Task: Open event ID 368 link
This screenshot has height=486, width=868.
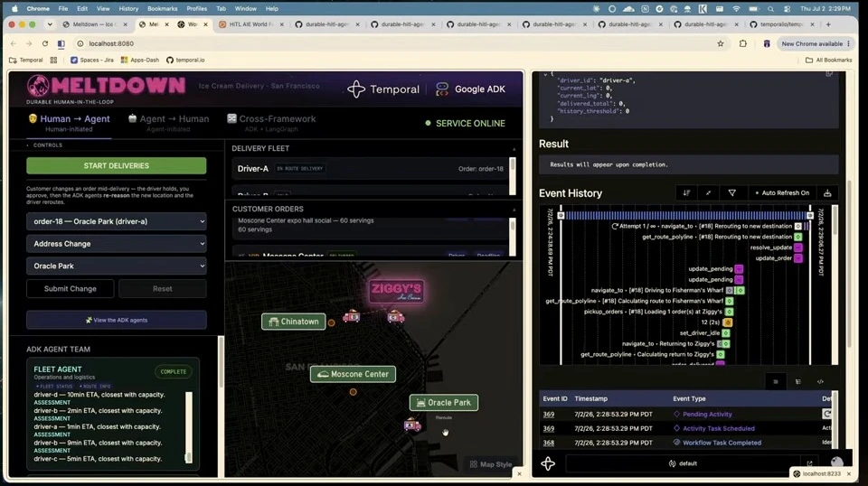Action: click(x=548, y=443)
